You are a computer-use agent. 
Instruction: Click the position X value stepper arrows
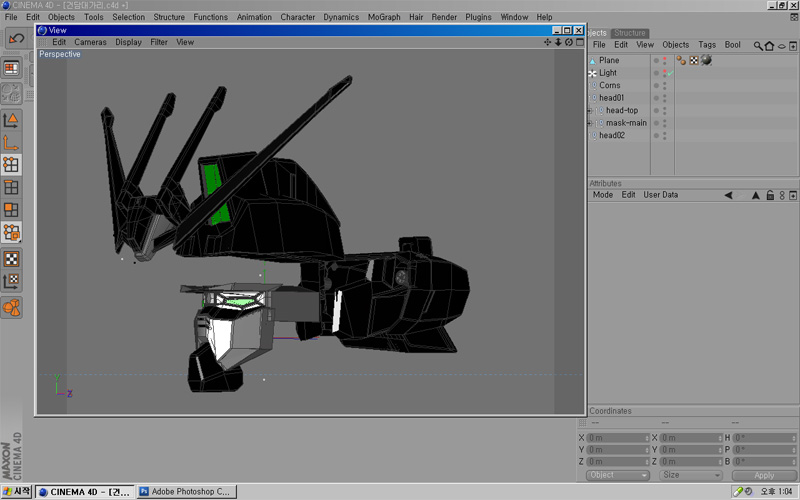[647, 438]
